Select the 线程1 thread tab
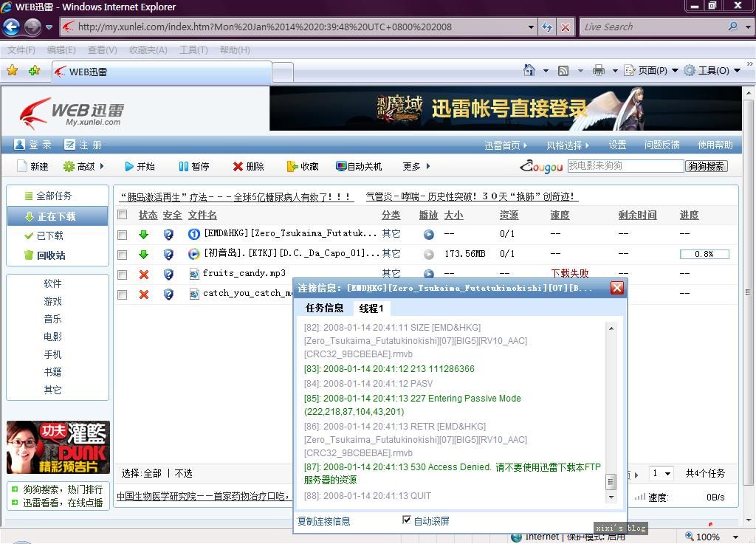 click(x=371, y=309)
